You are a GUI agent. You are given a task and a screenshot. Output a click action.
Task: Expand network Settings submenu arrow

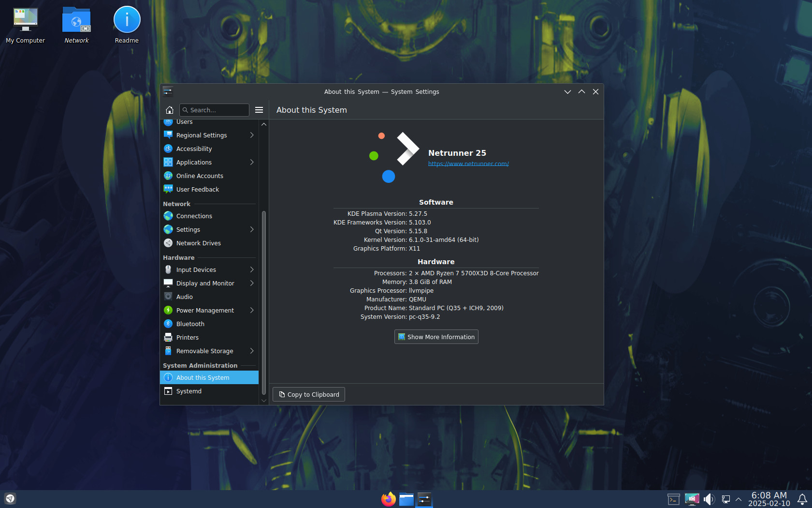(252, 229)
